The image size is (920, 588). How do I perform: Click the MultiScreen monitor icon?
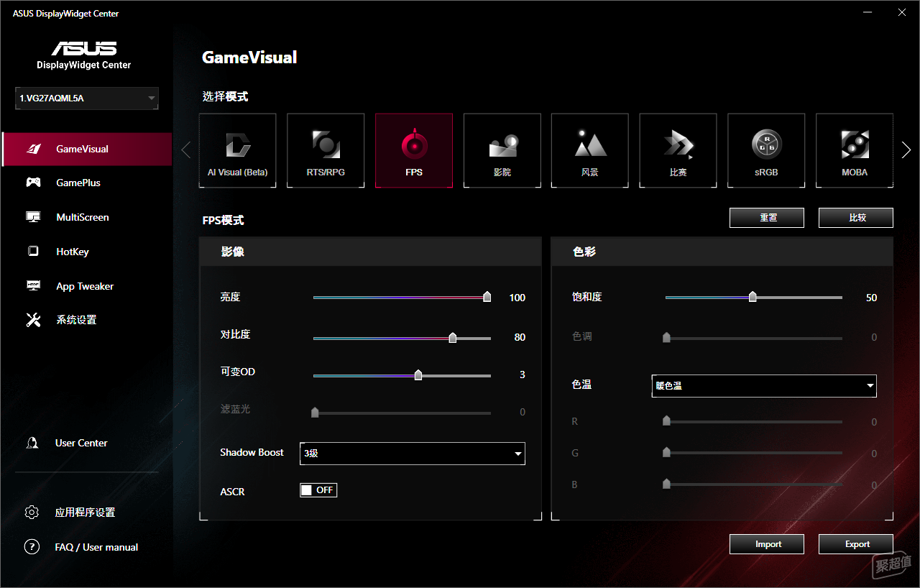pos(33,217)
